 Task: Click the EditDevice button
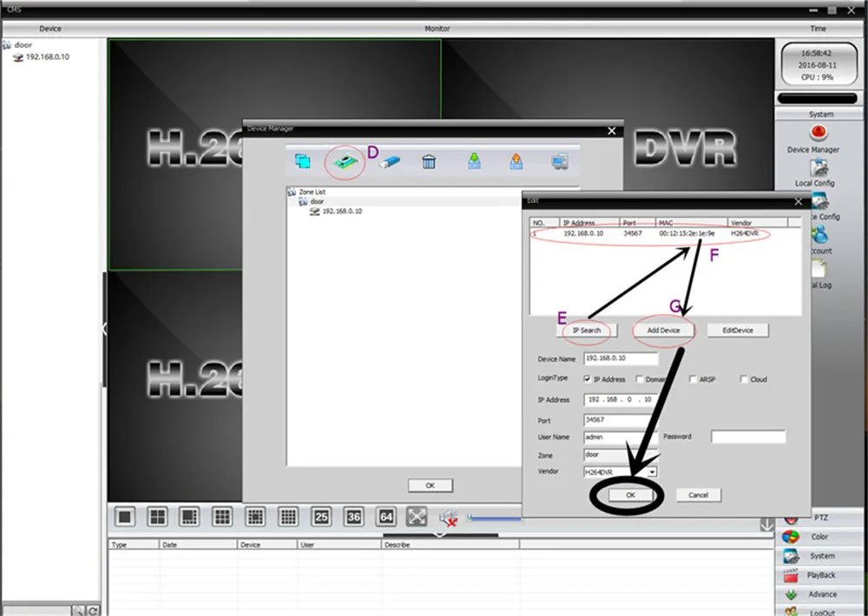[x=737, y=331]
